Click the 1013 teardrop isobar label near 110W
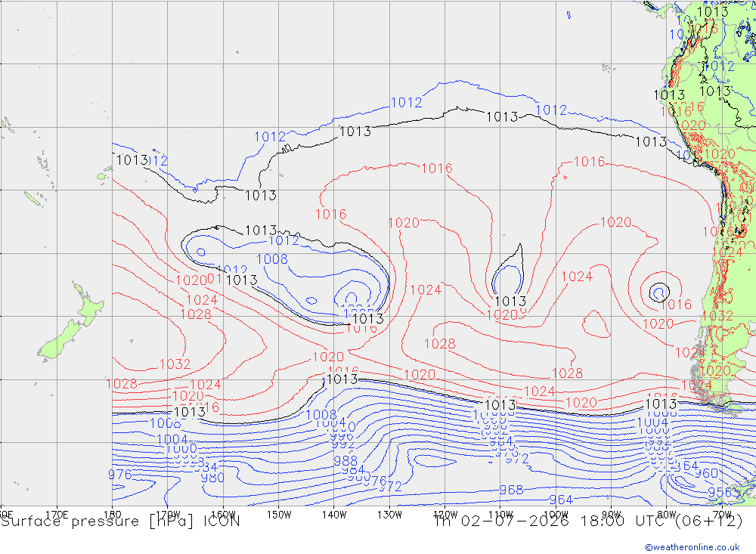This screenshot has width=756, height=554. (510, 302)
